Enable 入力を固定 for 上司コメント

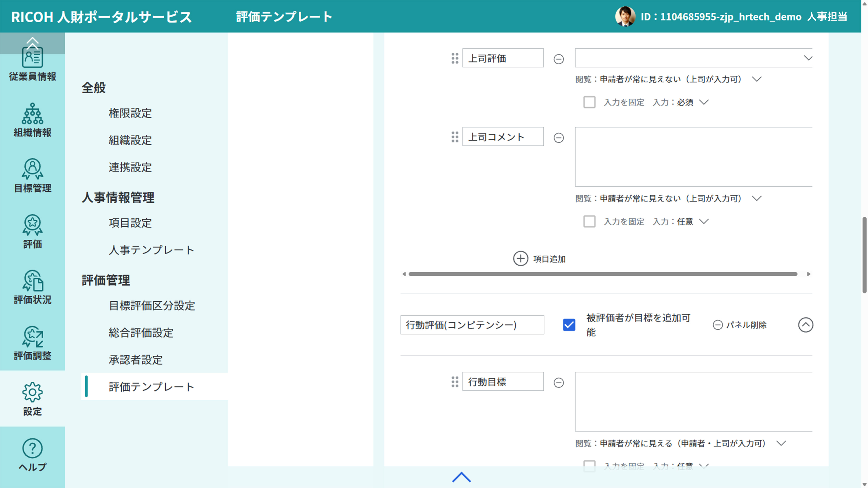click(x=590, y=221)
